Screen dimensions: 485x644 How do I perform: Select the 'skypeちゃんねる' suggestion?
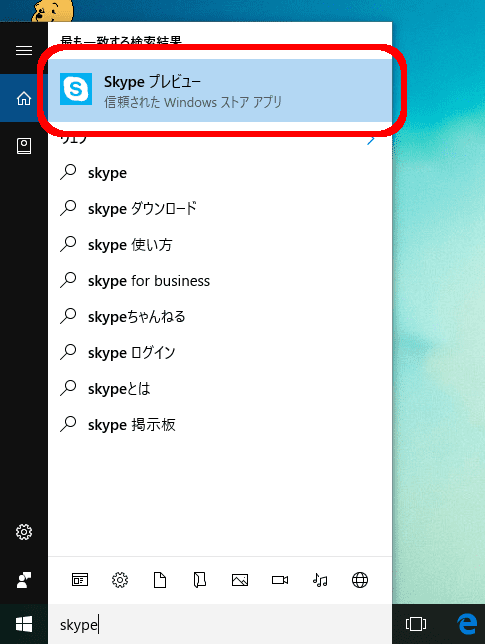(220, 317)
